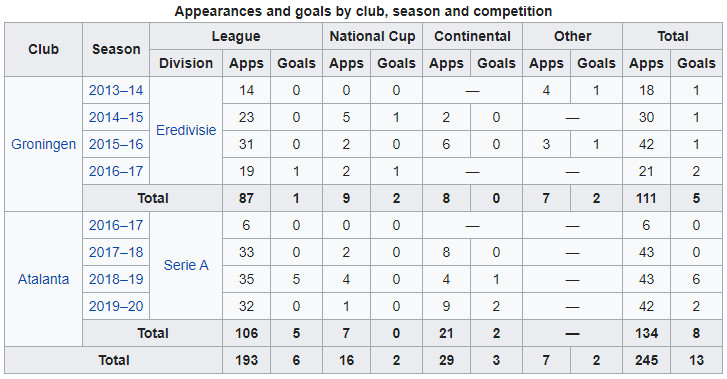Click the Continental header cell
The height and width of the screenshot is (379, 727).
(x=472, y=36)
